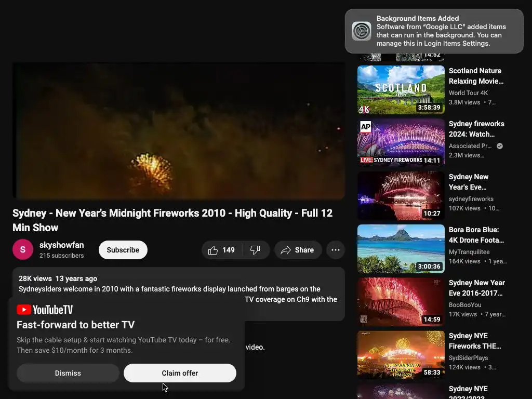Click the MyTranquilitee channel name
The width and height of the screenshot is (532, 399).
tap(469, 252)
